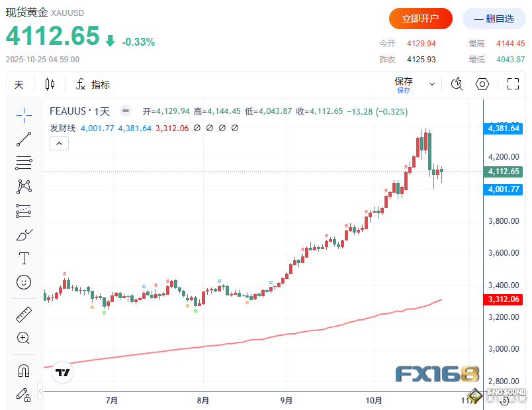Open the 天 time interval menu
This screenshot has height=410, width=532.
pyautogui.click(x=19, y=85)
